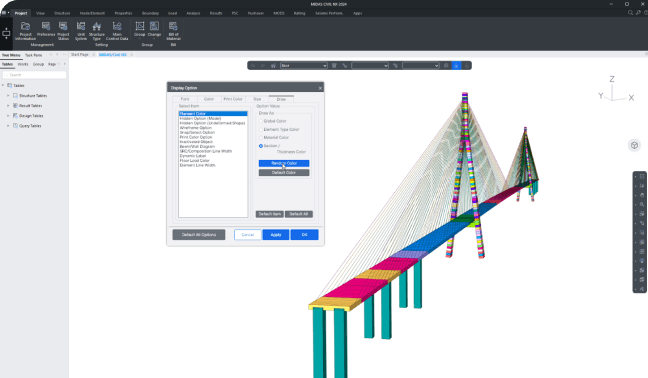Click the Default Color button
The width and height of the screenshot is (648, 378).
point(284,173)
